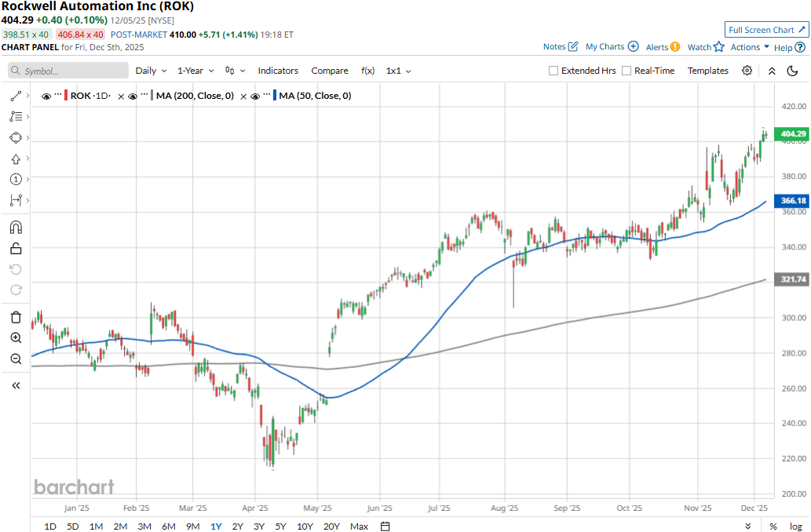Zoom out of the chart

pos(16,359)
